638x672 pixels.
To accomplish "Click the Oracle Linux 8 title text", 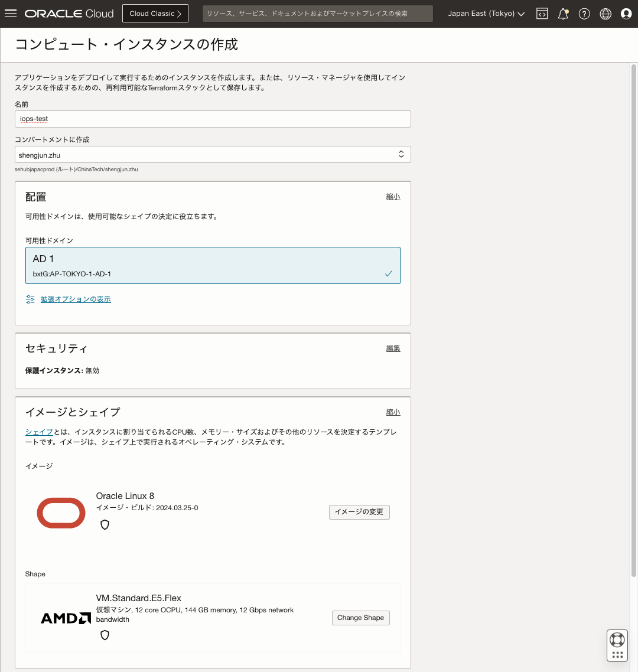I will [125, 496].
